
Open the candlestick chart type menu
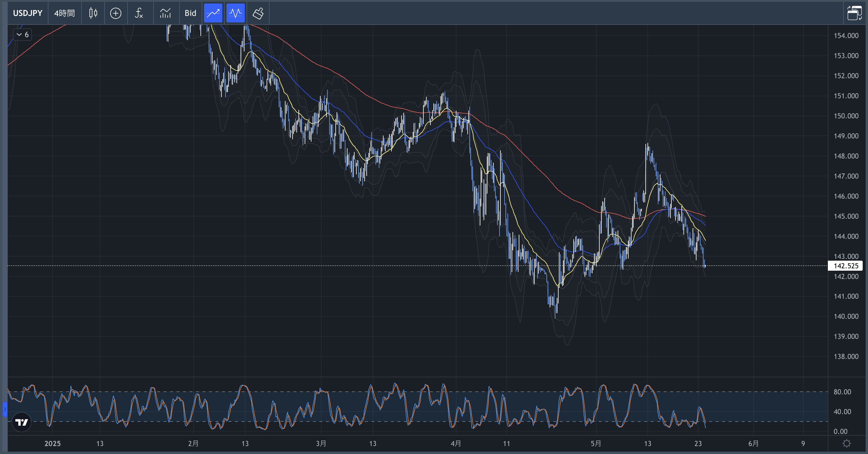pyautogui.click(x=93, y=13)
